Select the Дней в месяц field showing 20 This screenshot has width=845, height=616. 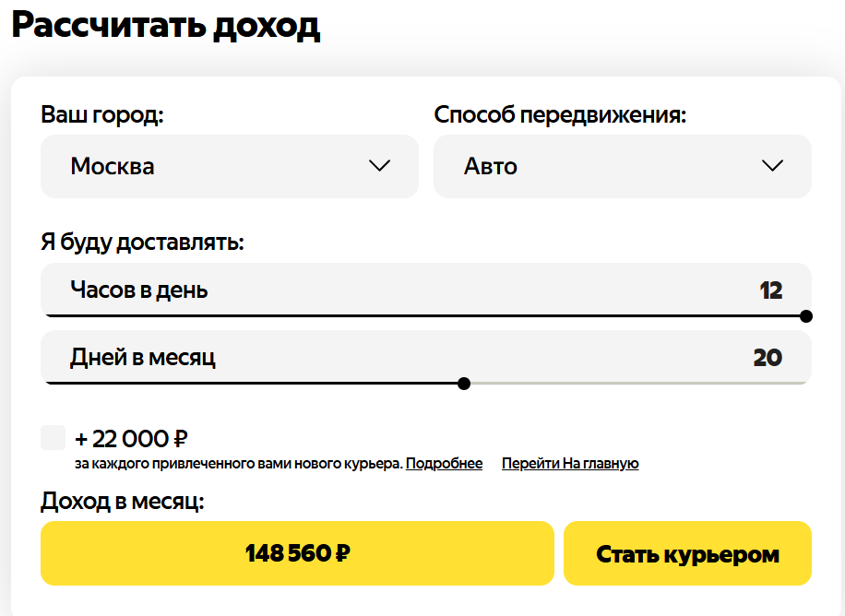pos(424,357)
